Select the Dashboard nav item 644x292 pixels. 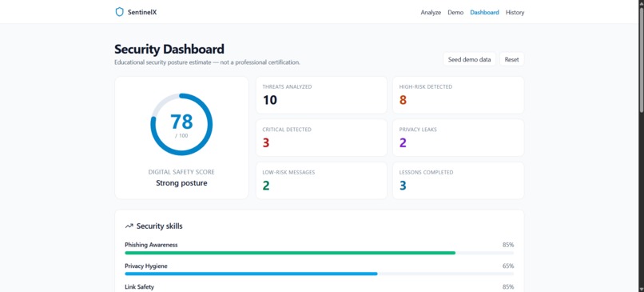485,12
